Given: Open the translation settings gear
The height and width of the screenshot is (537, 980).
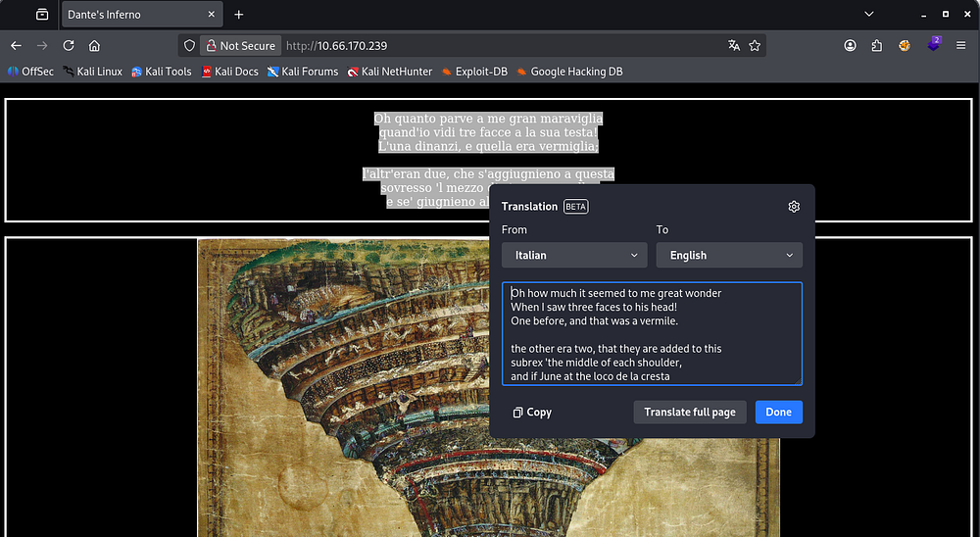Looking at the screenshot, I should (x=794, y=207).
